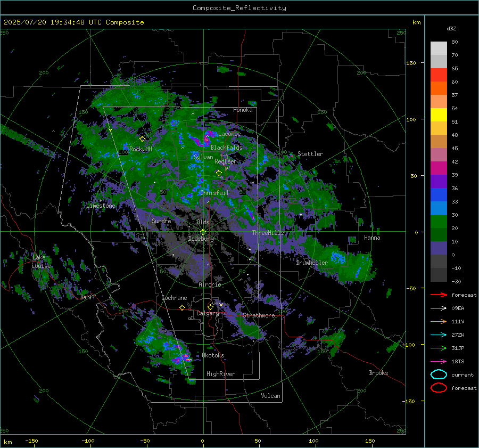This screenshot has height=448, width=479.
Task: Click the Hanna city label
Action: point(372,238)
